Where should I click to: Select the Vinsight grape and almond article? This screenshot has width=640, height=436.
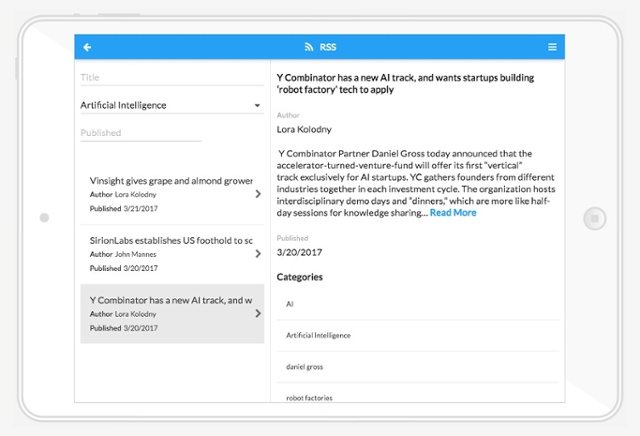coord(172,194)
